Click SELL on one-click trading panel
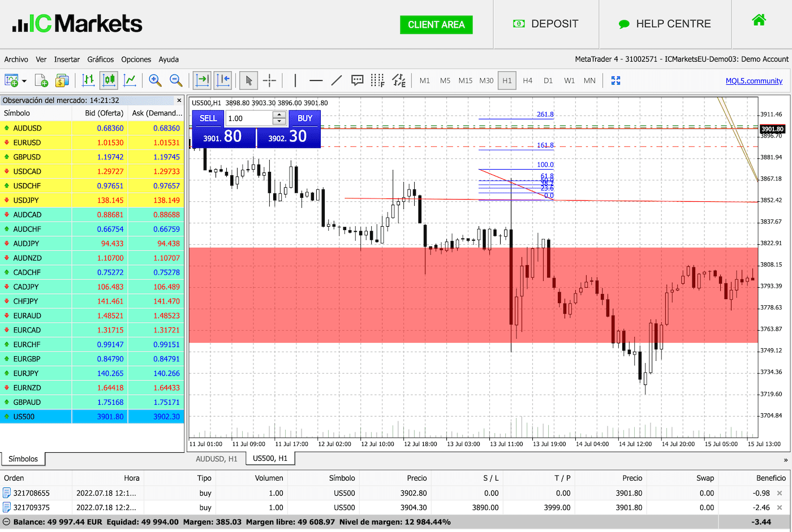 click(x=208, y=118)
